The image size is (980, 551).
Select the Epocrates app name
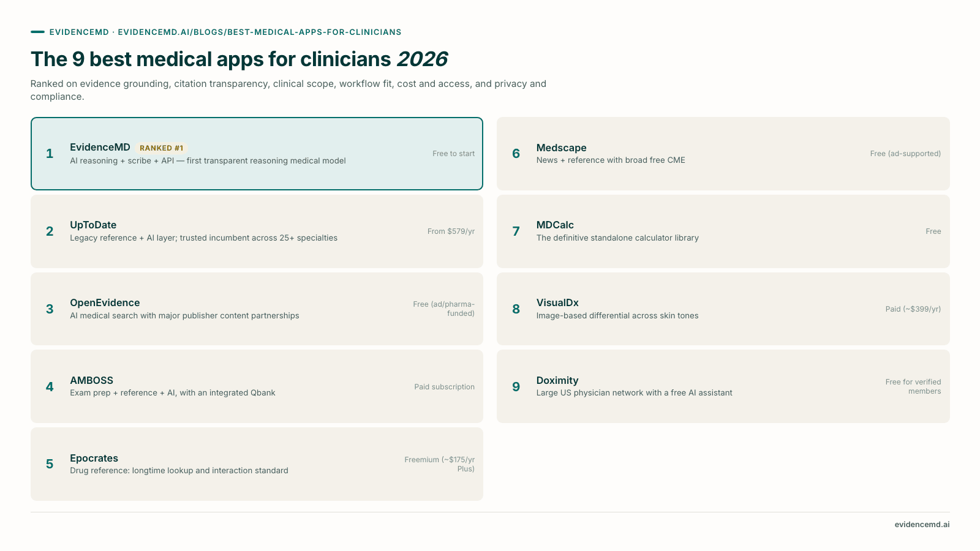[94, 458]
